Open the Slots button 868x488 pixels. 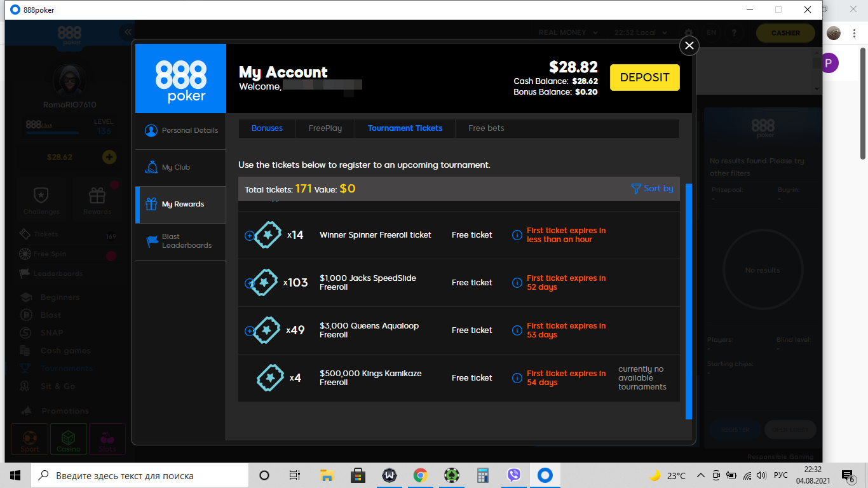[x=107, y=439]
